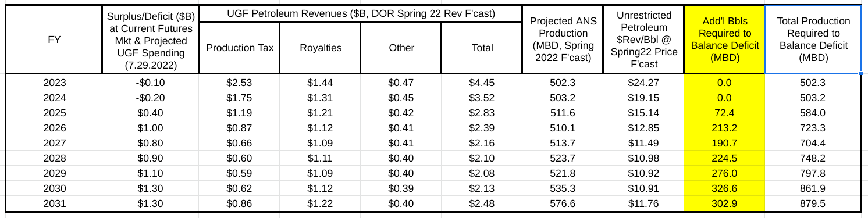Click the blue selection fill handle

click(x=861, y=74)
